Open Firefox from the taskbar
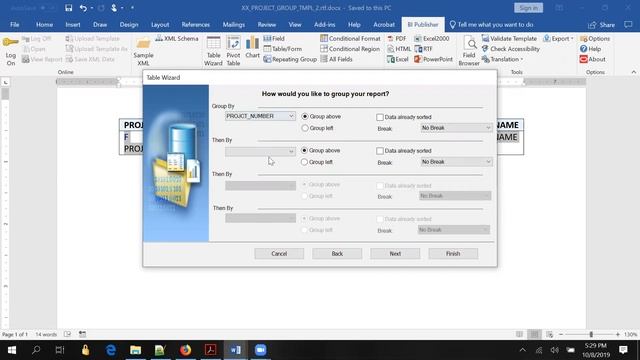The image size is (640, 360). click(x=186, y=350)
